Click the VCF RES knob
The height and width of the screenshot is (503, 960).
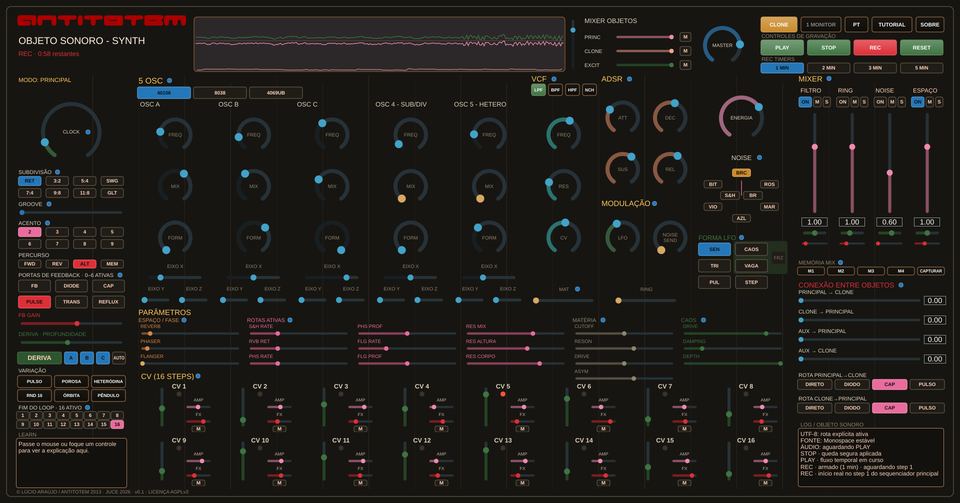click(x=563, y=186)
